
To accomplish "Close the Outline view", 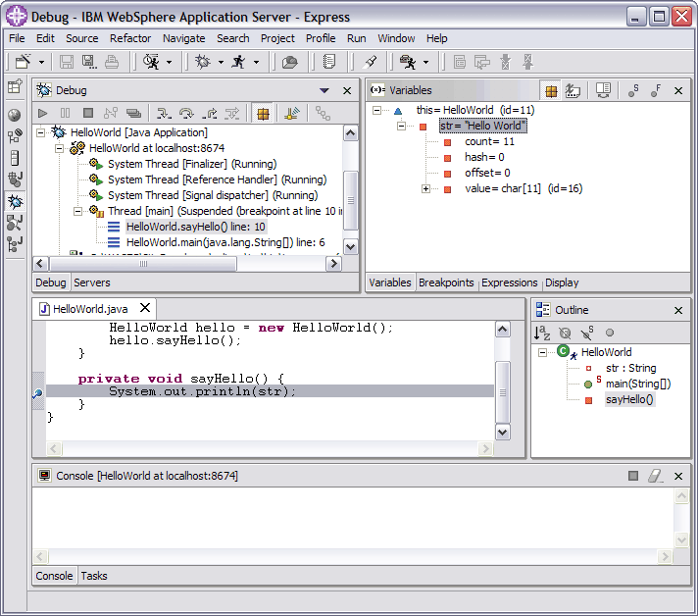I will pos(678,310).
